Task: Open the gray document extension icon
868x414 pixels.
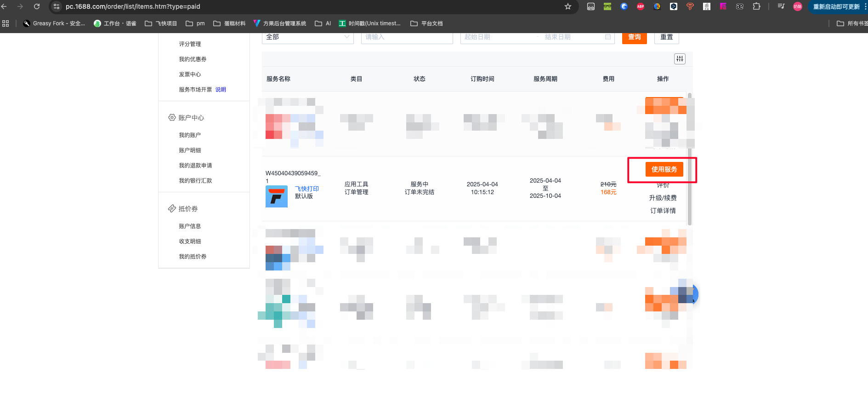Action: click(x=707, y=6)
